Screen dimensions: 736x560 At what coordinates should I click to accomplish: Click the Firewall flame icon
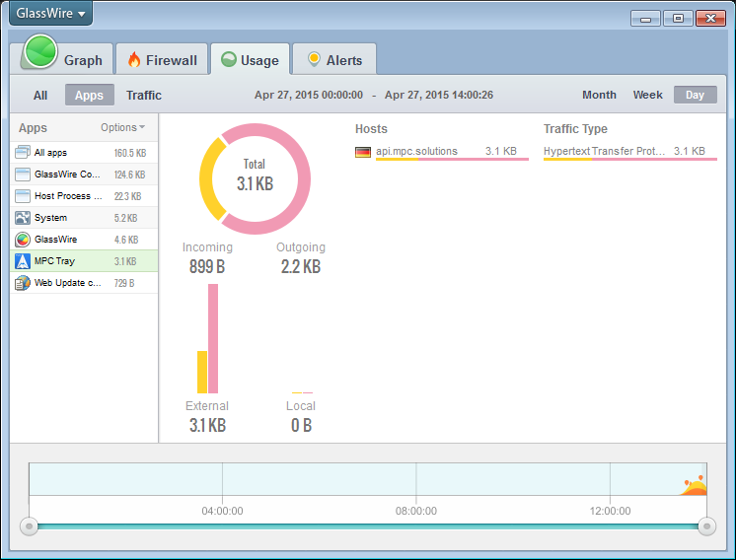pyautogui.click(x=134, y=59)
